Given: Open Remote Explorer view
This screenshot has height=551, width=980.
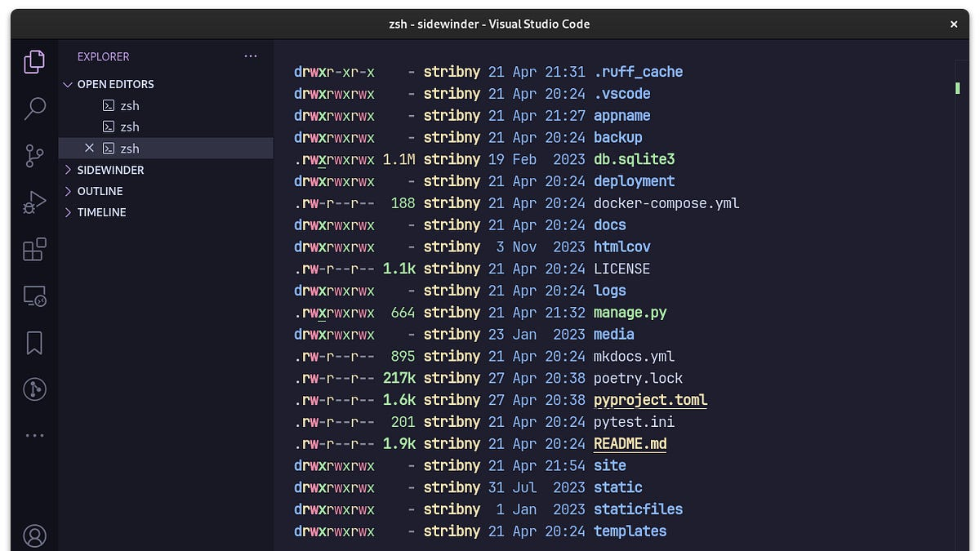Looking at the screenshot, I should [x=34, y=295].
